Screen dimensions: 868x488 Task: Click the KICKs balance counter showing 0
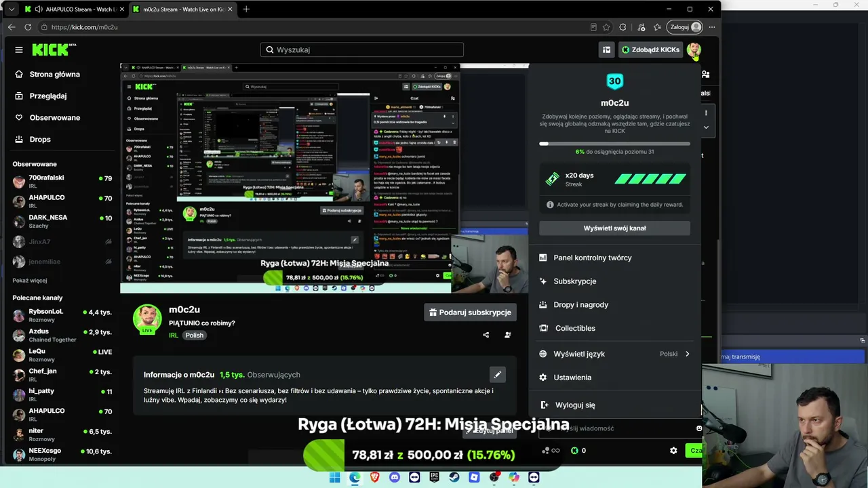pyautogui.click(x=578, y=451)
